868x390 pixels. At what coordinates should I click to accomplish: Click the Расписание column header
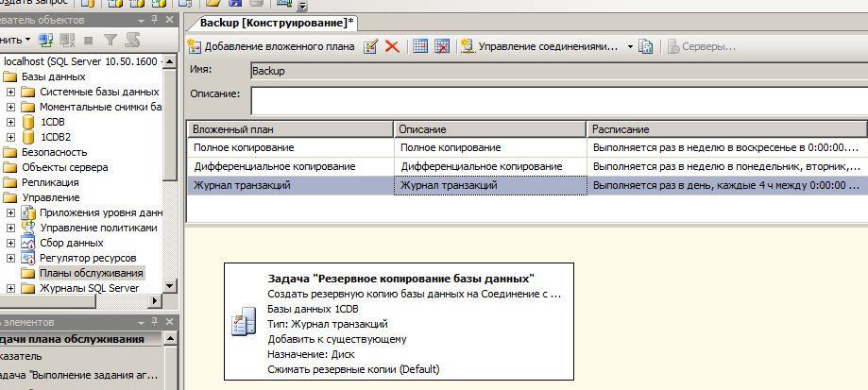(727, 128)
